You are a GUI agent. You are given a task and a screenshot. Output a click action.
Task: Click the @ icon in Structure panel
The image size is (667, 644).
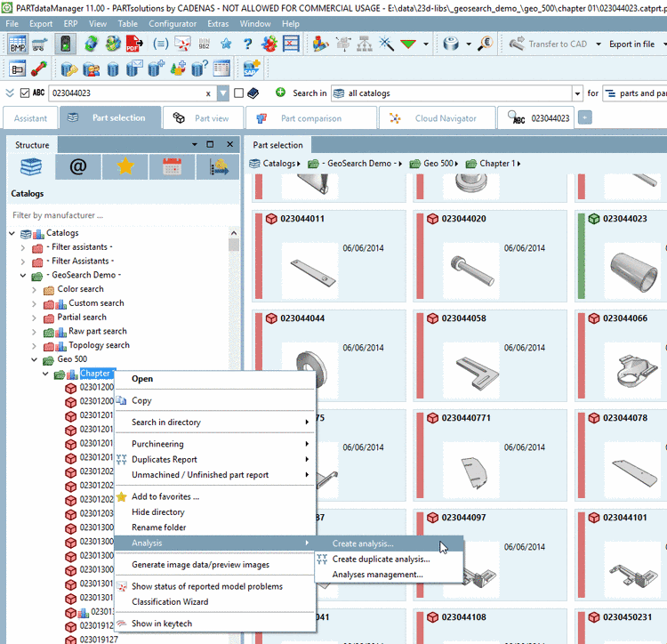(78, 166)
